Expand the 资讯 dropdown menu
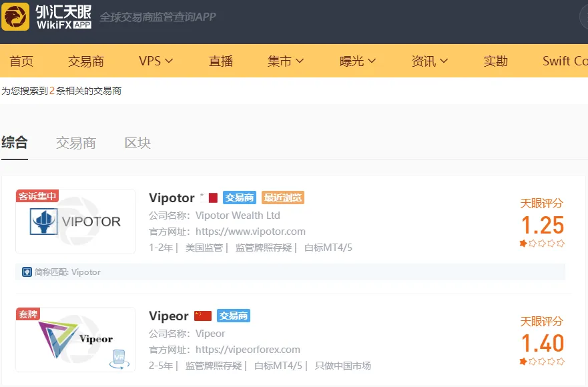Screen dimensions: 588x387 429,61
